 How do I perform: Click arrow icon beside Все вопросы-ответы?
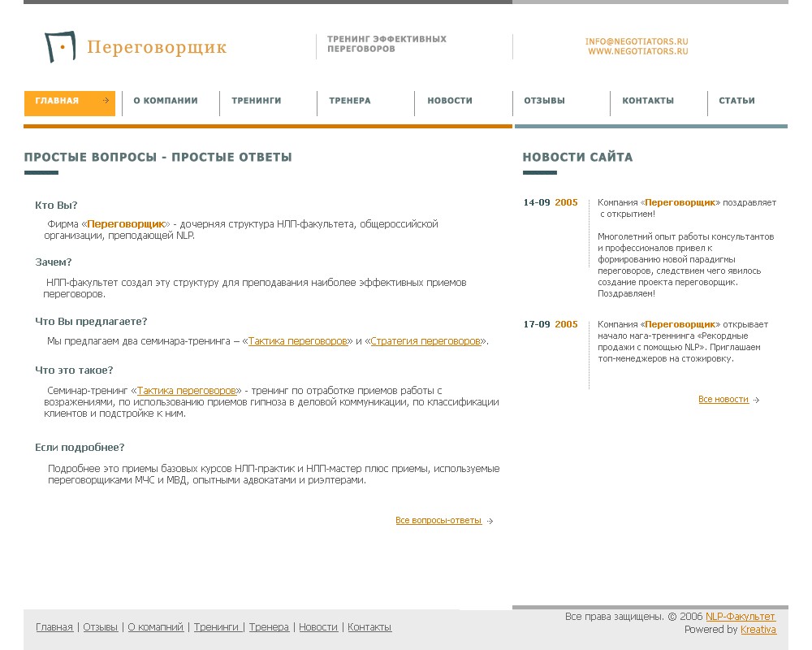[490, 522]
